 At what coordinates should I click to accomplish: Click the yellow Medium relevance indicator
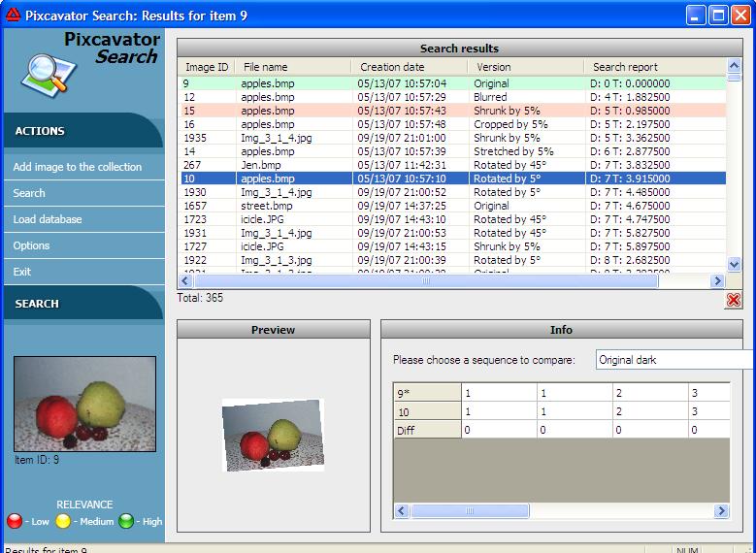(x=63, y=521)
